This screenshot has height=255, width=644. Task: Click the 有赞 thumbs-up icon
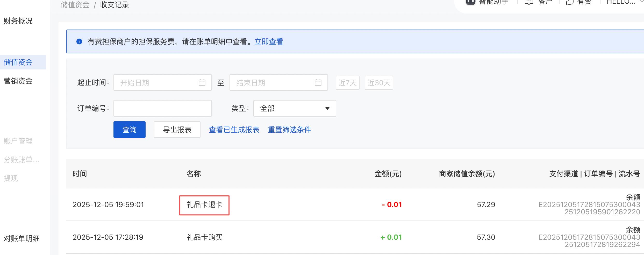click(x=570, y=2)
